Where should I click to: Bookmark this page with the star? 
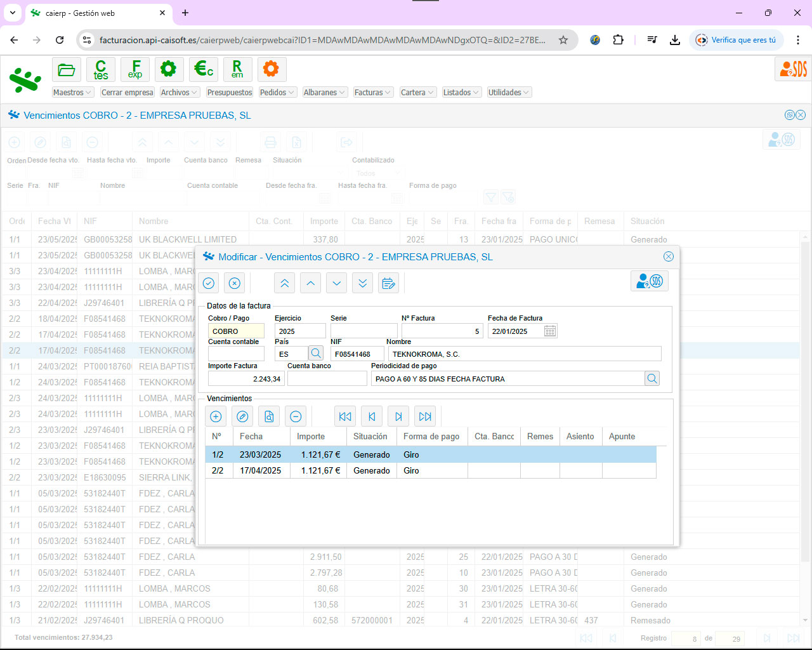[563, 40]
